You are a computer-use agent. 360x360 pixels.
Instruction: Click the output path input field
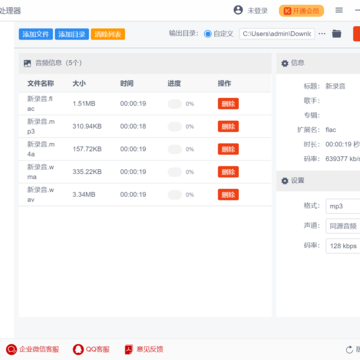277,34
